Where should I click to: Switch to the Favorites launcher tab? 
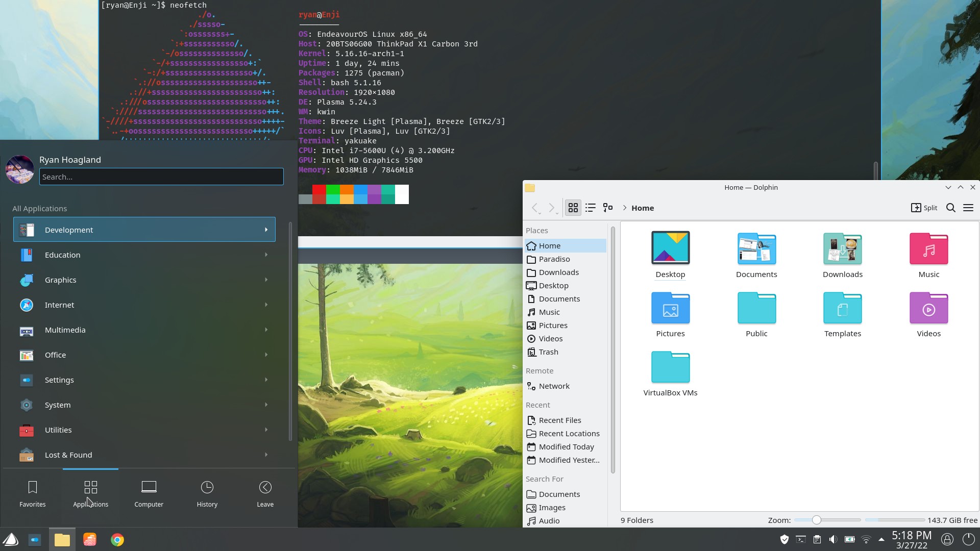click(33, 494)
